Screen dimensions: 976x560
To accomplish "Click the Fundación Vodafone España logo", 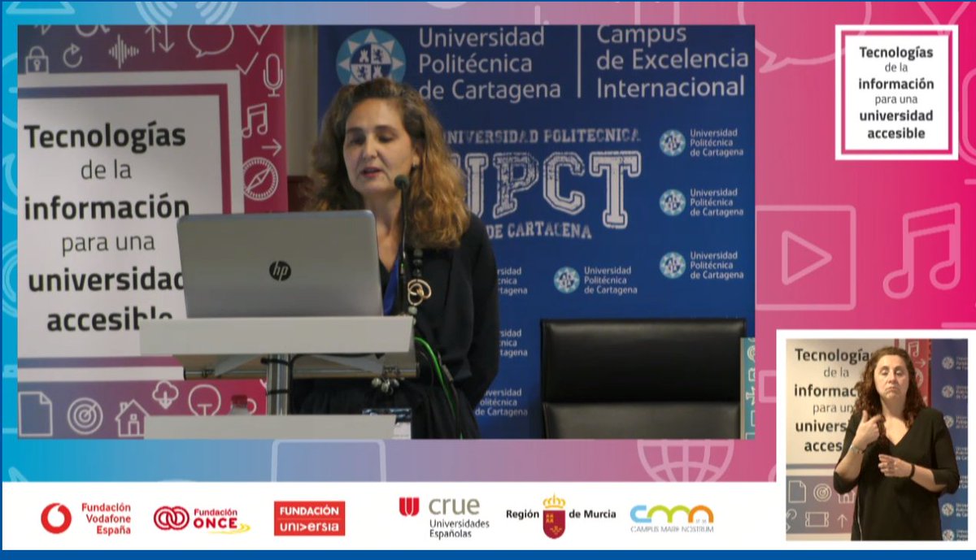I will click(85, 518).
